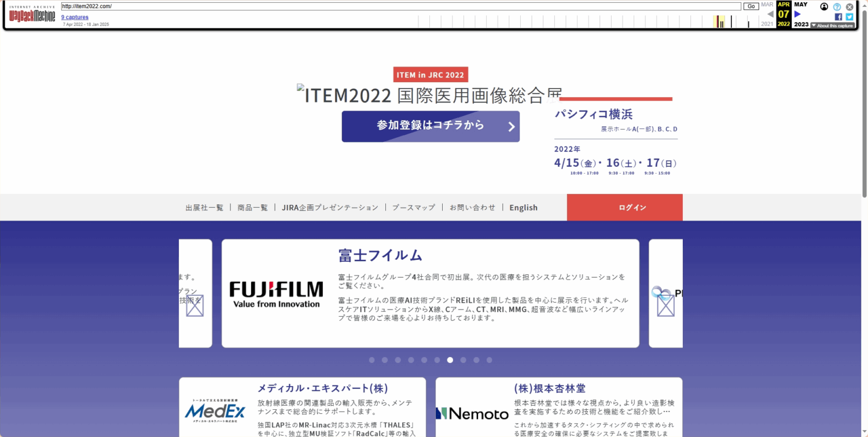This screenshot has width=868, height=437.
Task: Open the Wayback help question-mark icon
Action: click(837, 7)
